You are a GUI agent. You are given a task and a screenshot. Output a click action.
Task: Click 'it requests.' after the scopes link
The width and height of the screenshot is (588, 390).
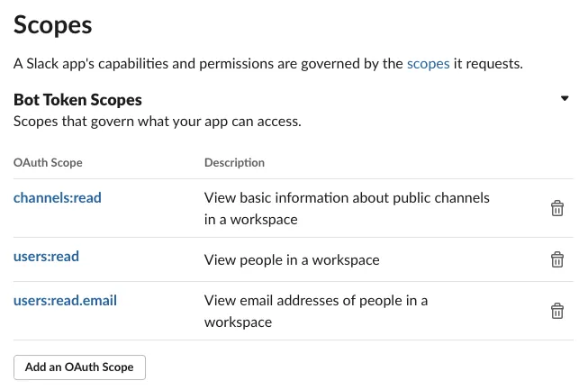coord(486,64)
